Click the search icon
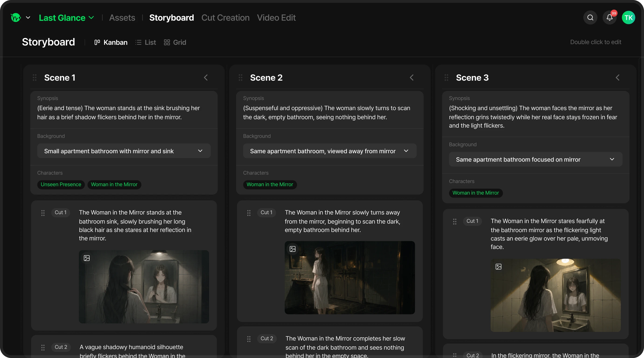Image resolution: width=644 pixels, height=358 pixels. 590,17
